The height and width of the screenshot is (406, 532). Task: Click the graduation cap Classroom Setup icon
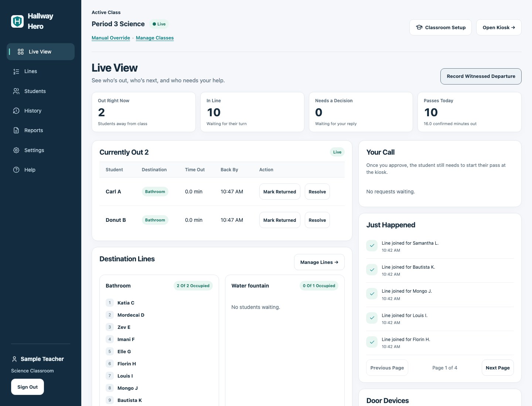(419, 27)
